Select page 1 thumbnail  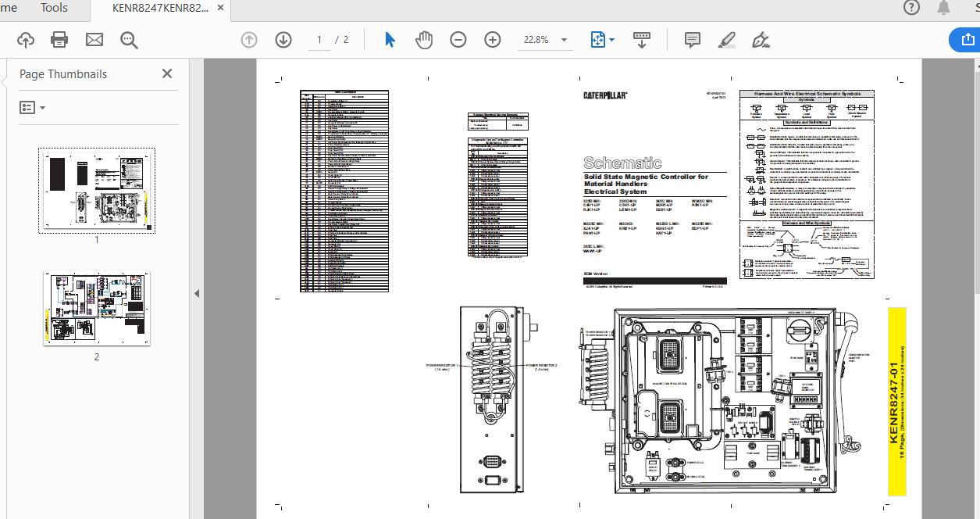pyautogui.click(x=97, y=190)
